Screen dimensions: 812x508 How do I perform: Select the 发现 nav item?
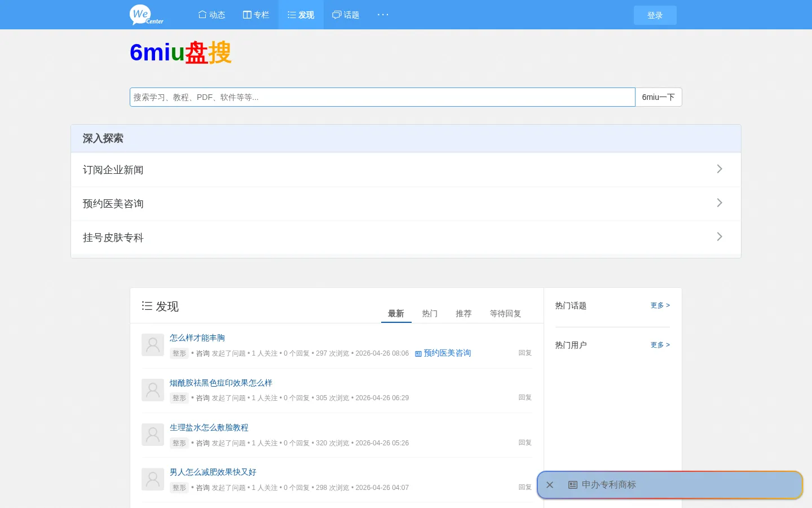click(301, 15)
